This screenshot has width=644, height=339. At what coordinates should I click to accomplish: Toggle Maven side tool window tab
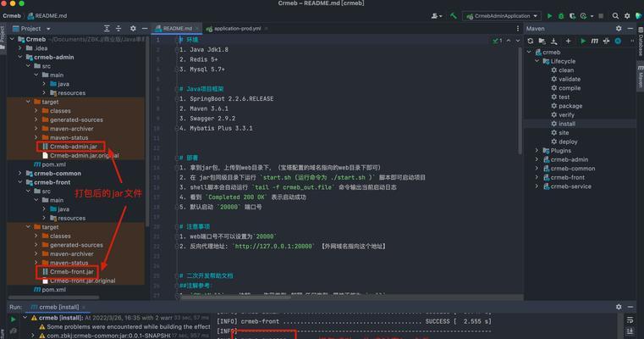pyautogui.click(x=641, y=75)
